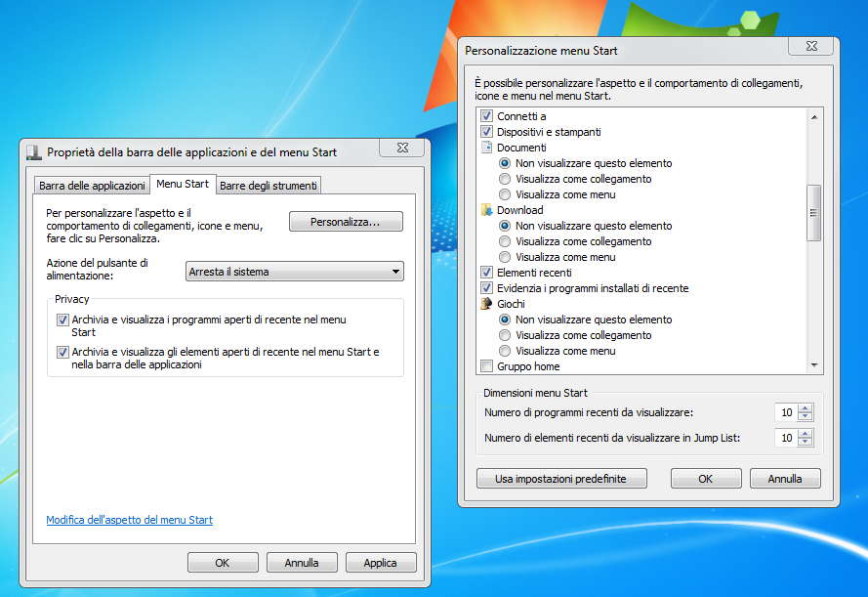This screenshot has width=868, height=597.
Task: Click the Download folder icon in the list
Action: point(487,210)
